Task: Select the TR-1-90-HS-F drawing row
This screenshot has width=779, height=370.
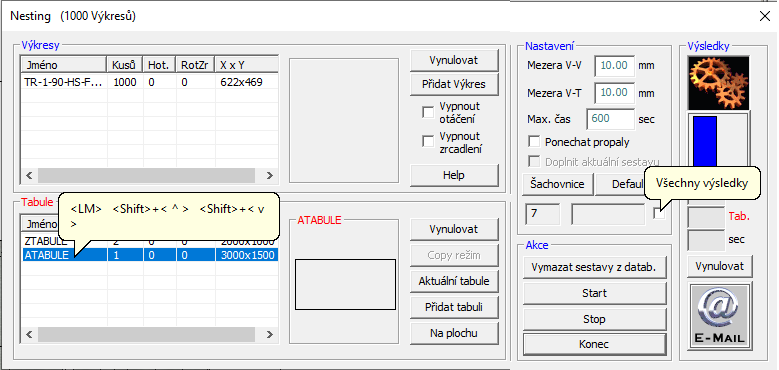Action: pyautogui.click(x=149, y=82)
